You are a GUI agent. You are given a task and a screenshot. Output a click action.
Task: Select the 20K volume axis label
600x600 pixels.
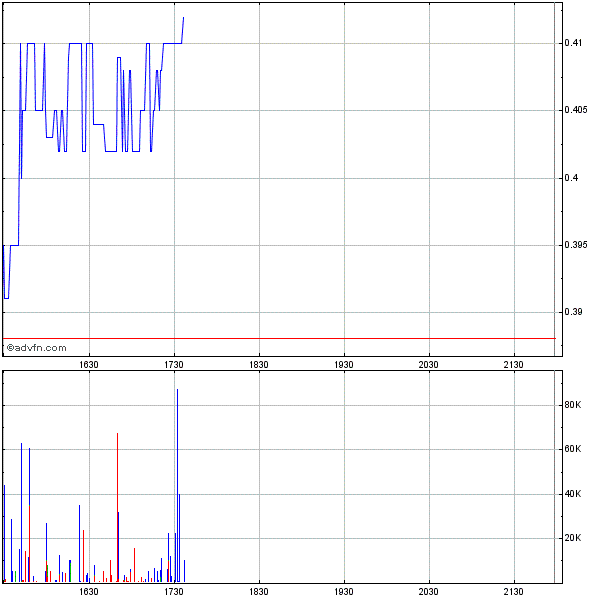573,538
